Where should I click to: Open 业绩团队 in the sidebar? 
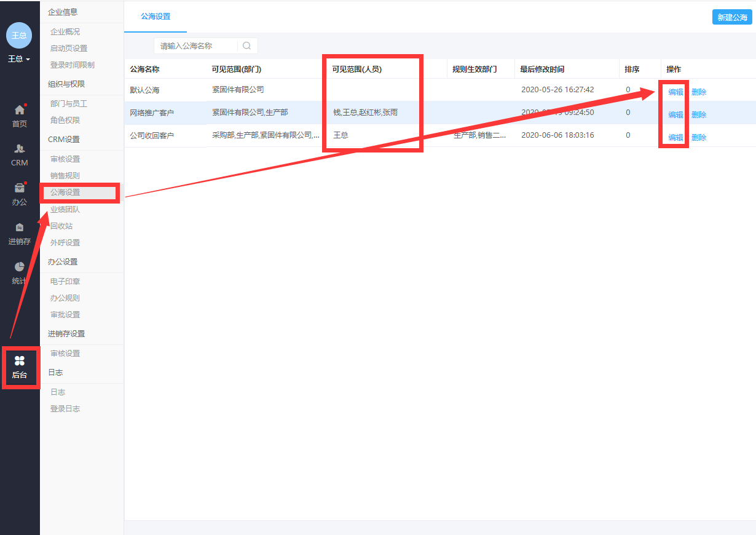point(65,209)
